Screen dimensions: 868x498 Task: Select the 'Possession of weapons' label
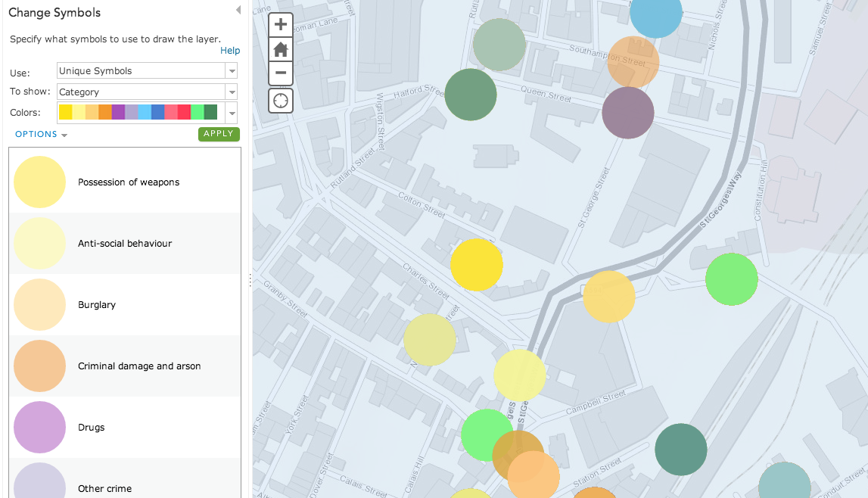pyautogui.click(x=129, y=182)
